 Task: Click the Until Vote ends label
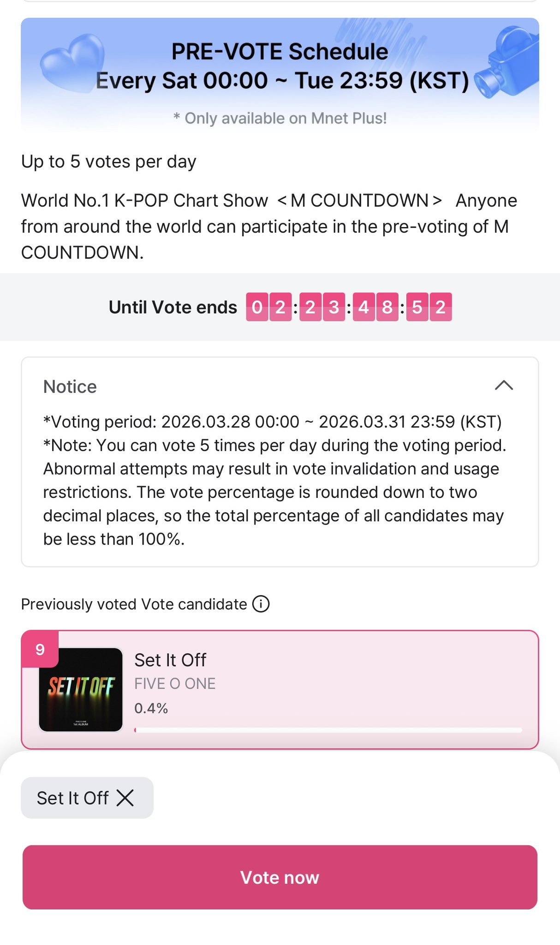[x=173, y=307]
